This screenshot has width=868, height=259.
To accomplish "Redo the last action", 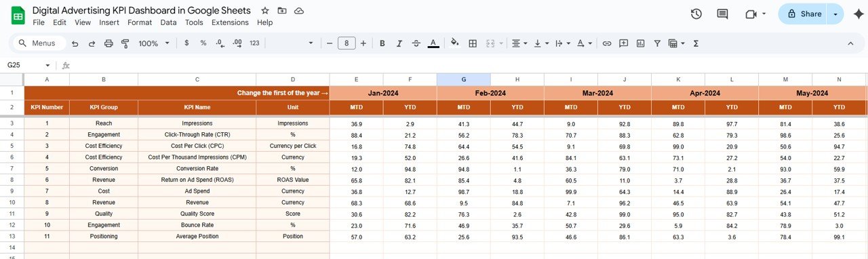I will coord(92,43).
